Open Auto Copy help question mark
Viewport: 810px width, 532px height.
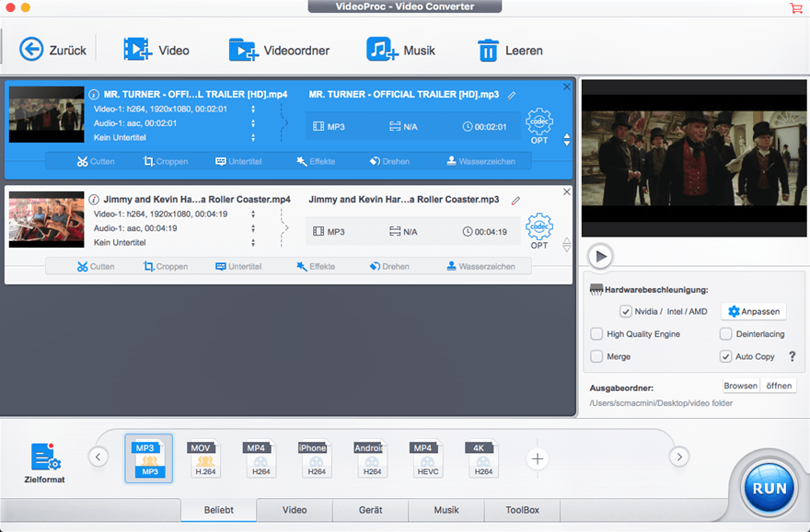pos(792,356)
